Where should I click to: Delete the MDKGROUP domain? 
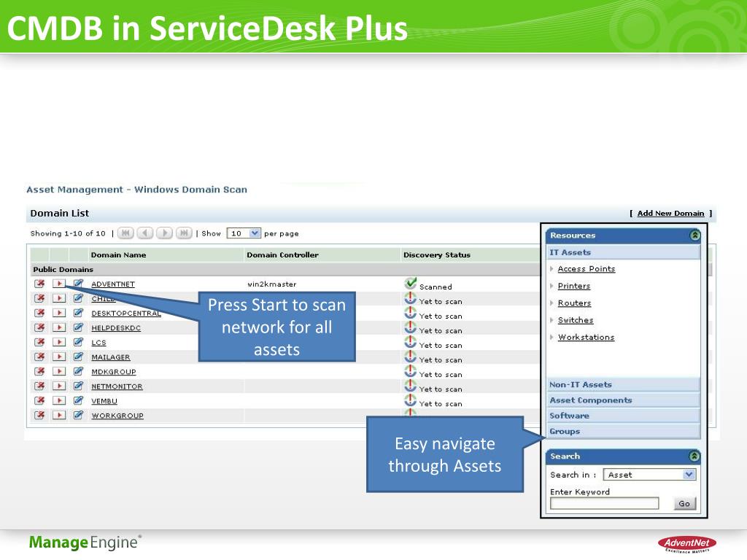[39, 371]
